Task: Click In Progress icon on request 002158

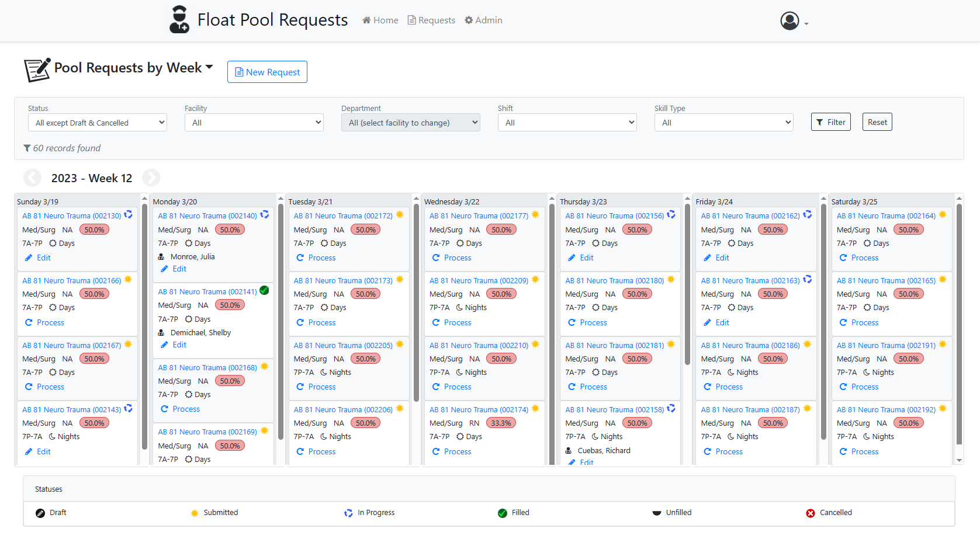Action: (x=671, y=409)
